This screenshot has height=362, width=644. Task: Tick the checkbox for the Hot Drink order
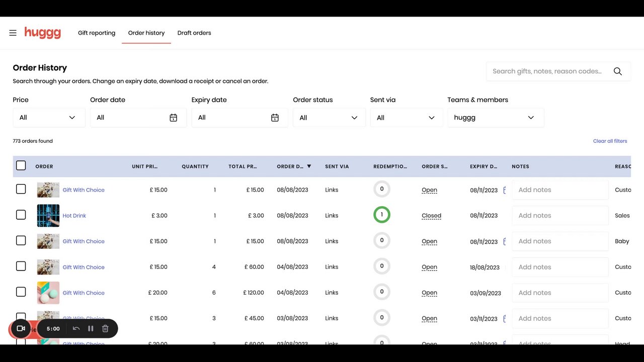click(21, 215)
